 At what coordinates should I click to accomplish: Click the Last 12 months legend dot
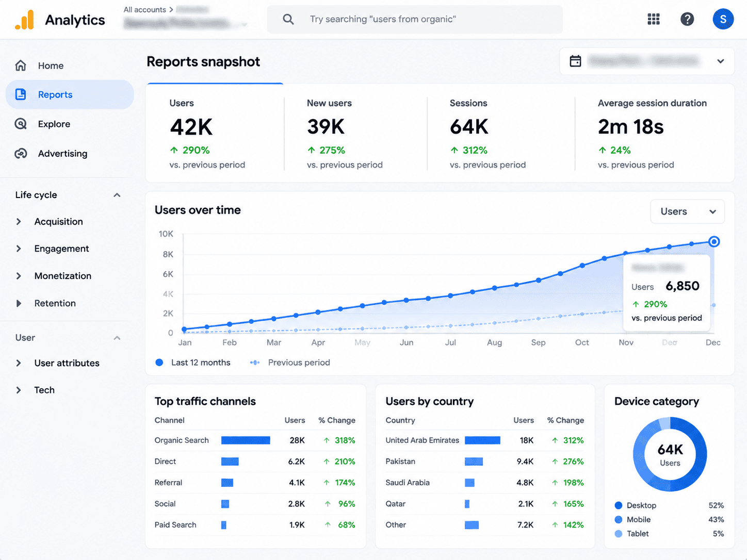159,363
